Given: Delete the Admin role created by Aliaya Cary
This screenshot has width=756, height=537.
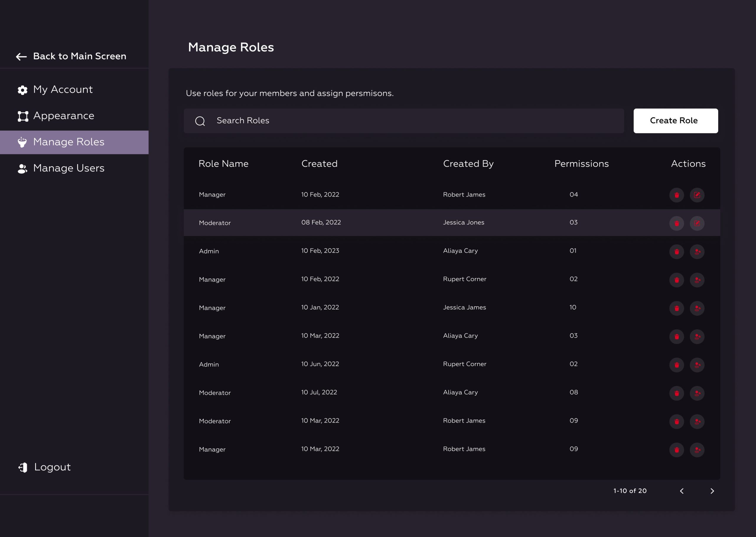Looking at the screenshot, I should click(677, 252).
